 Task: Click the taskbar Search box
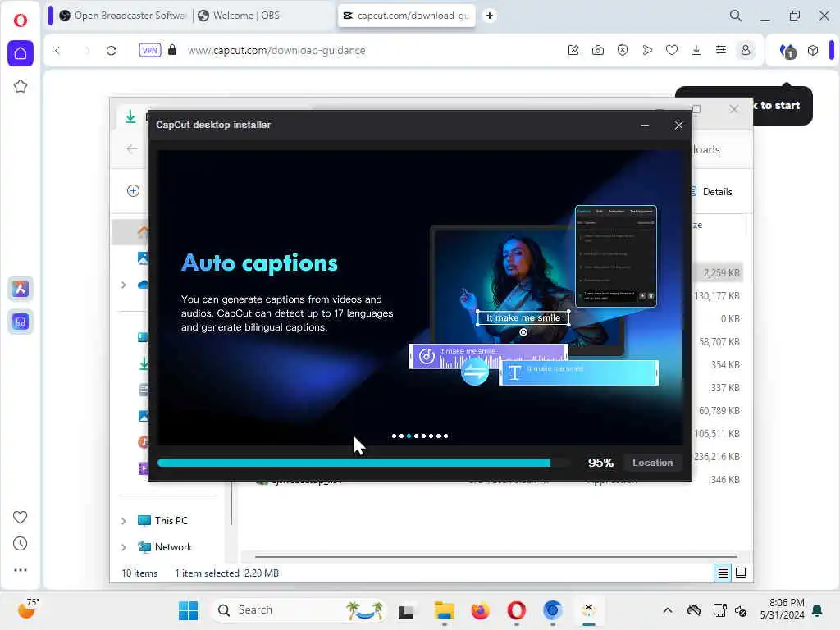(299, 610)
